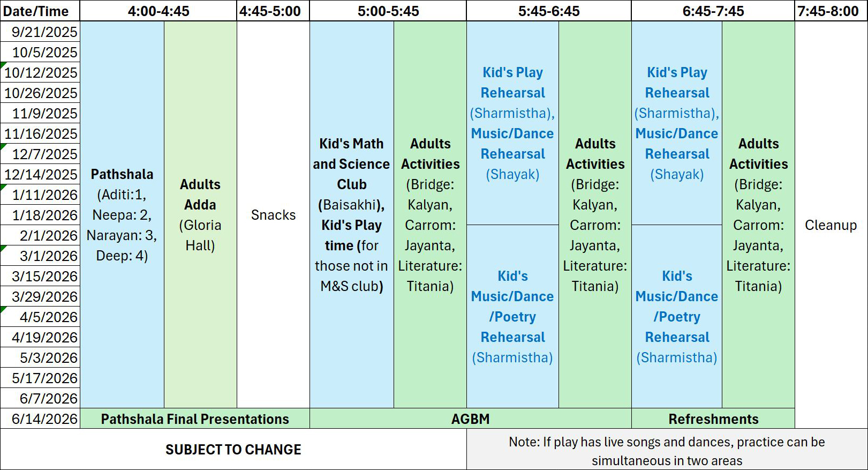Screen dimensions: 868x470
Task: Select the Date/Time header cell
Action: pyautogui.click(x=40, y=11)
